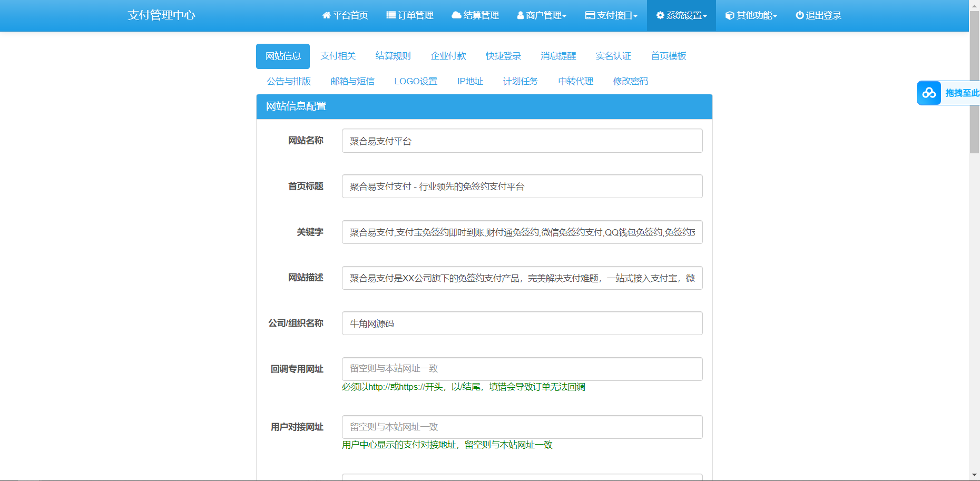This screenshot has width=980, height=481.
Task: Click the 网站信息配置 panel header
Action: 484,106
